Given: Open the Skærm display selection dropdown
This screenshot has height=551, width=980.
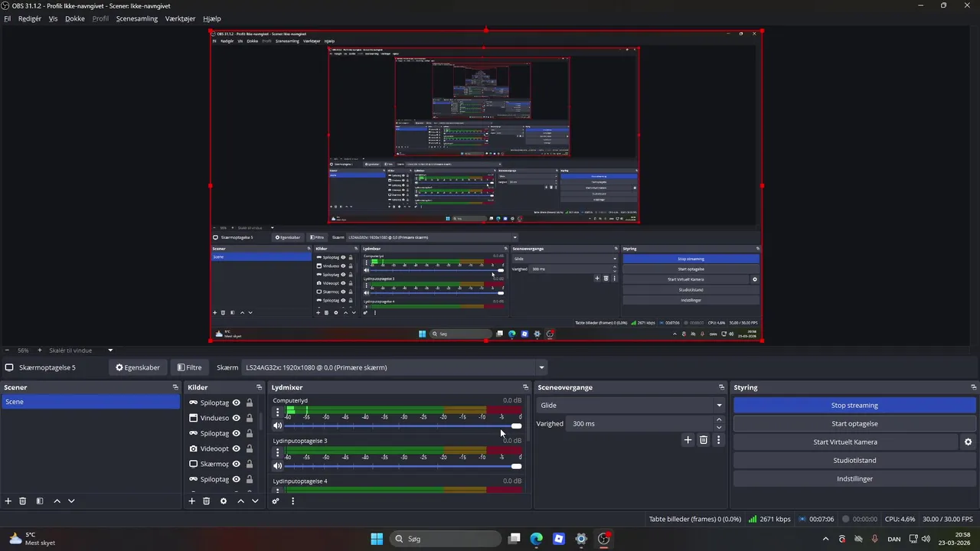Looking at the screenshot, I should pyautogui.click(x=395, y=367).
